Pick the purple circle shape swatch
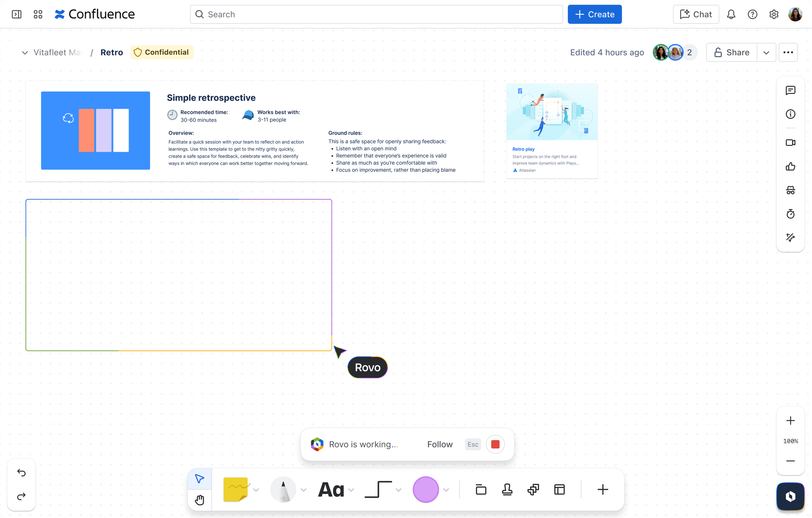 click(x=425, y=489)
